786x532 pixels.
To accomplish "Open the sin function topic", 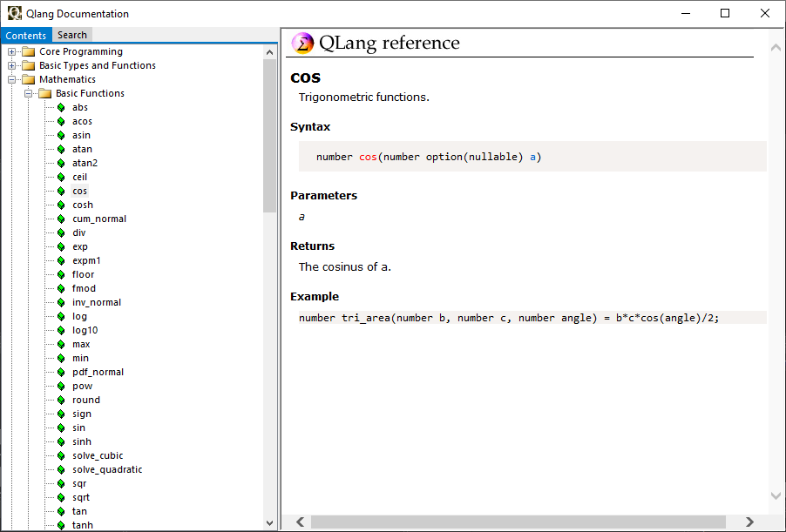I will 78,428.
